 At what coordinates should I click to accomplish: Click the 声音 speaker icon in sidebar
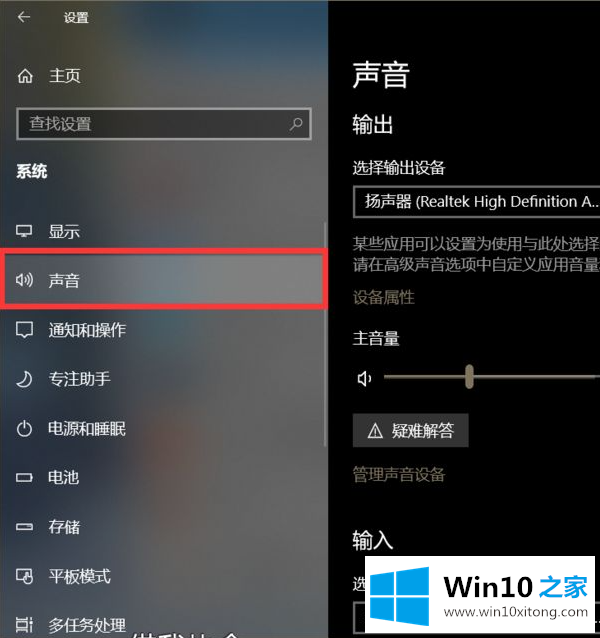[x=24, y=280]
